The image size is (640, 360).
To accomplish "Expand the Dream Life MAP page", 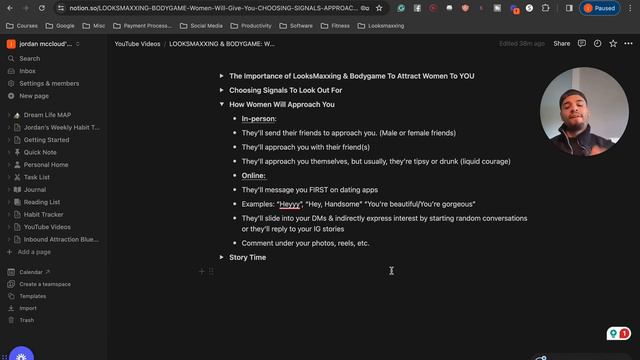I will tap(9, 115).
